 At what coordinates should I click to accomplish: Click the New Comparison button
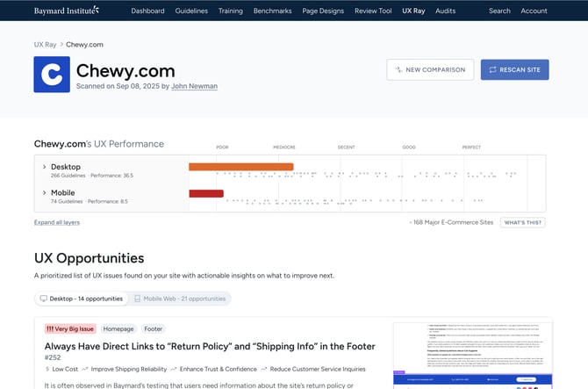click(x=430, y=69)
